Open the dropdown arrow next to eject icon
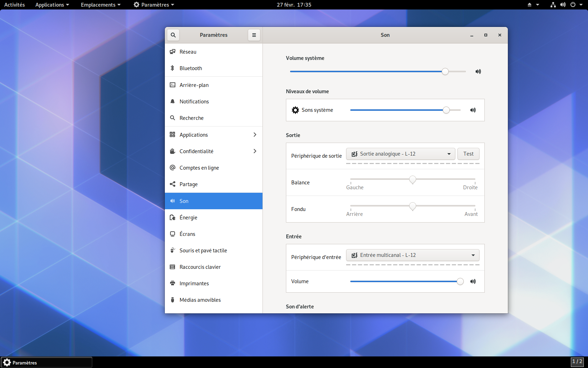588x368 pixels. pyautogui.click(x=538, y=5)
